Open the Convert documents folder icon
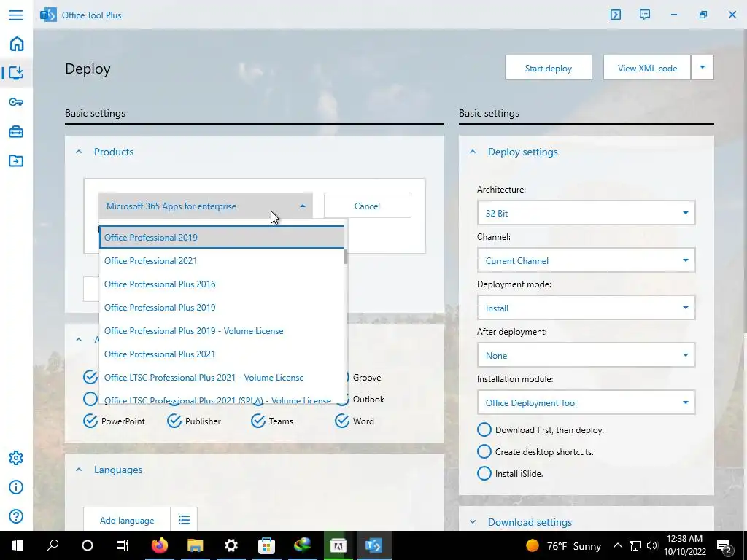747x560 pixels. point(16,160)
